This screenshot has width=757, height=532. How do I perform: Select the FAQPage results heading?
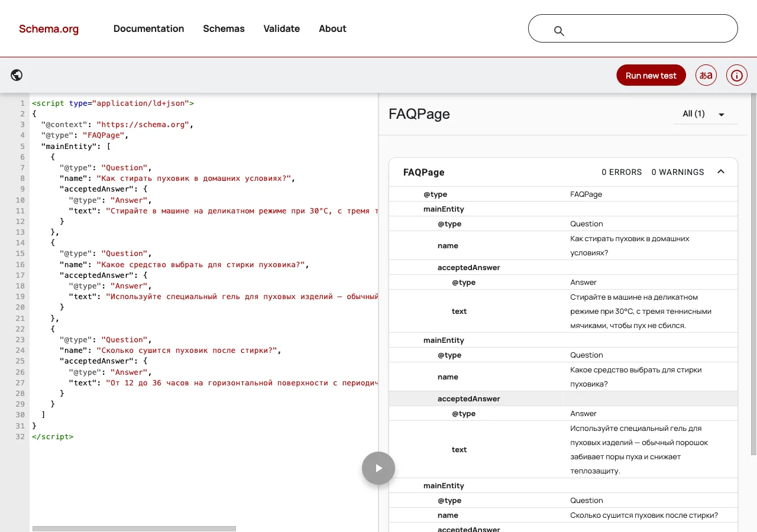click(x=419, y=114)
